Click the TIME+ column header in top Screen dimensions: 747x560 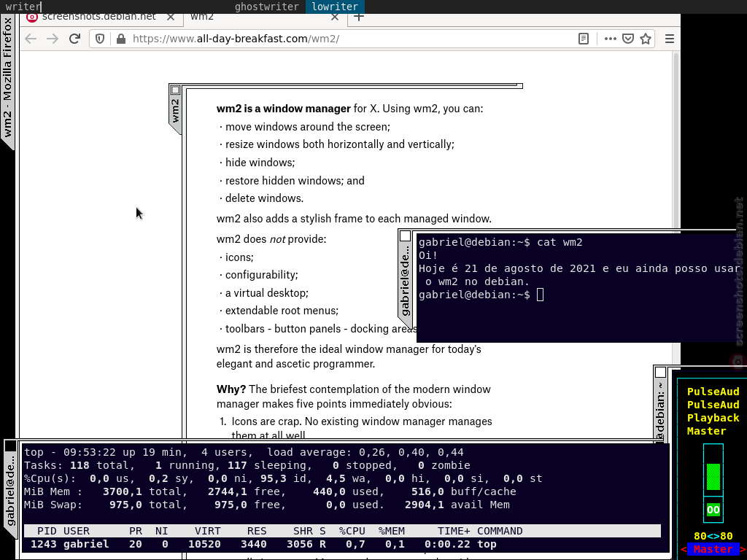(454, 531)
